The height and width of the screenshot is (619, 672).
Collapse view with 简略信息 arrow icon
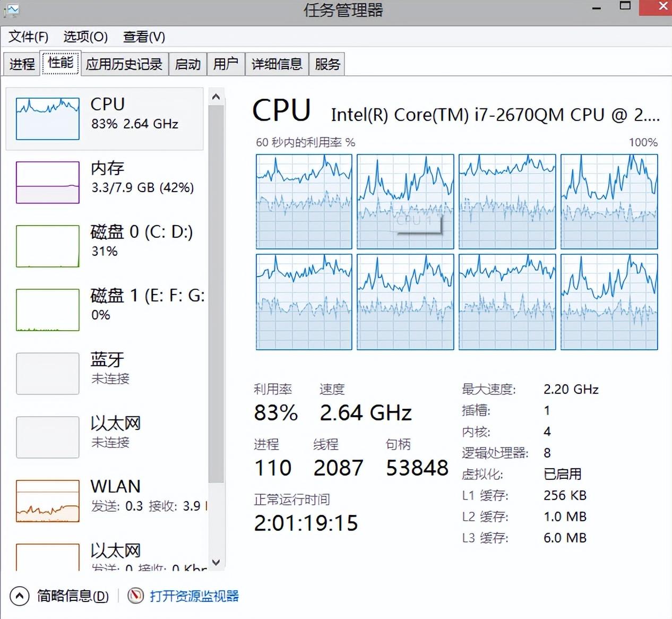pyautogui.click(x=20, y=596)
